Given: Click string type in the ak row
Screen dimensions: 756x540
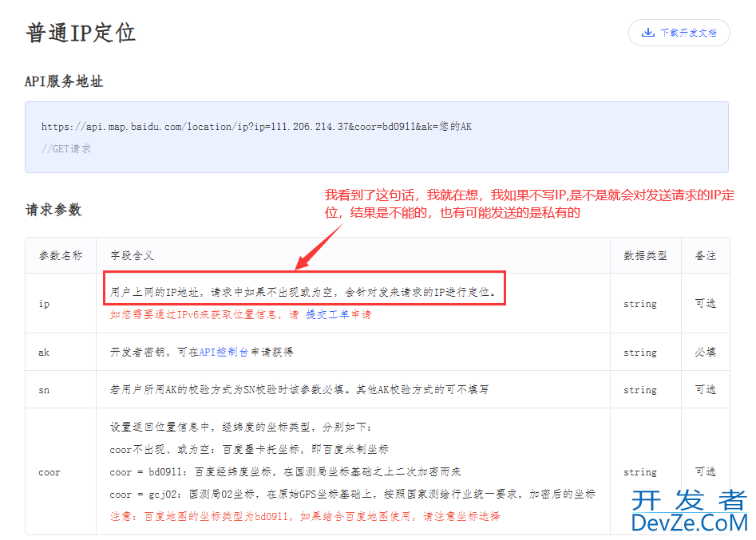Looking at the screenshot, I should (x=640, y=353).
